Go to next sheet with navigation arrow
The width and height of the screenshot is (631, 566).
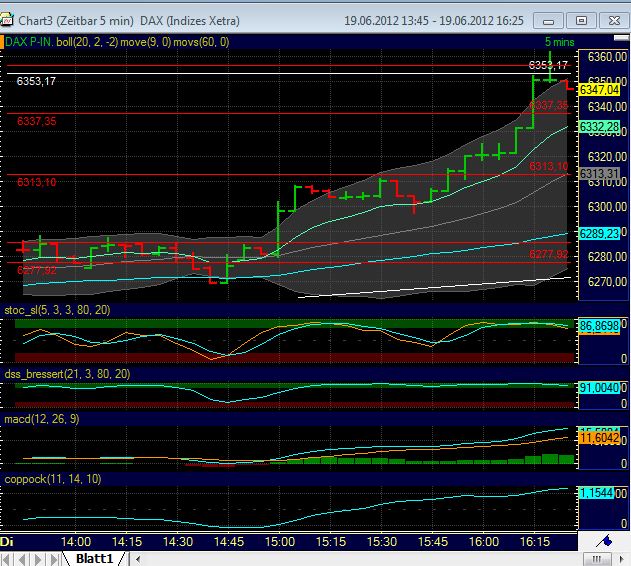[x=38, y=560]
